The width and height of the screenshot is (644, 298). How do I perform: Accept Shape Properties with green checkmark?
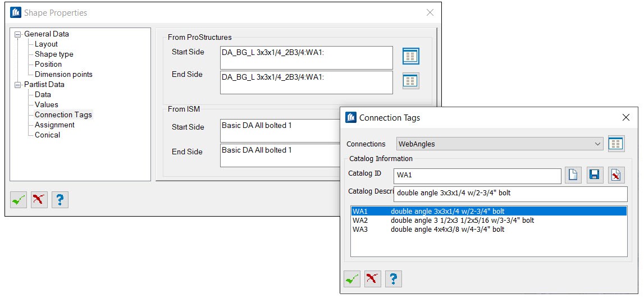point(19,200)
